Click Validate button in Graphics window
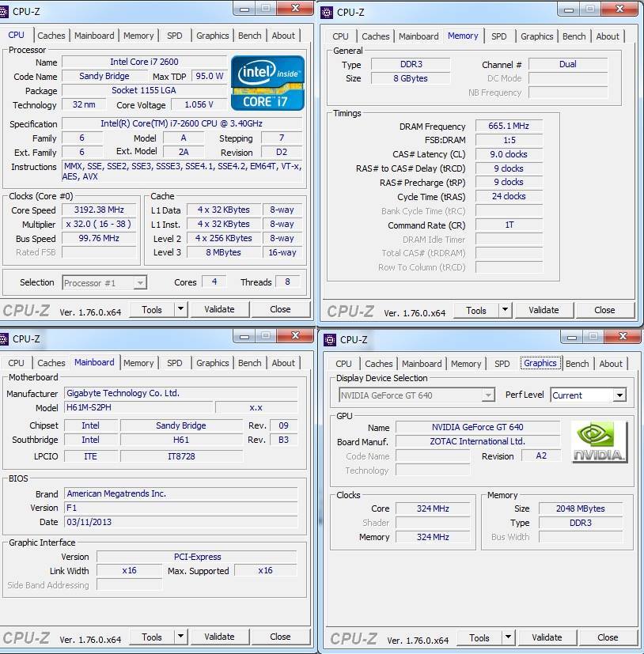 pos(547,637)
